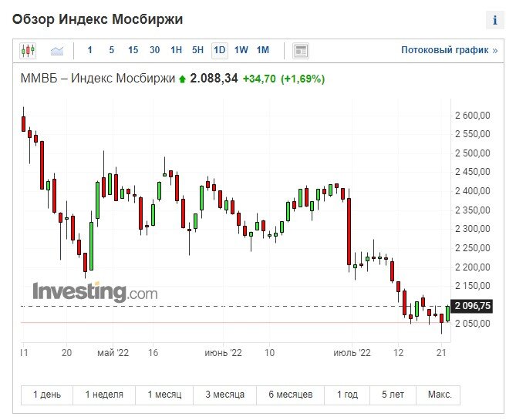This screenshot has width=516, height=420.
Task: Click the first red candle at chart start
Action: (x=23, y=124)
